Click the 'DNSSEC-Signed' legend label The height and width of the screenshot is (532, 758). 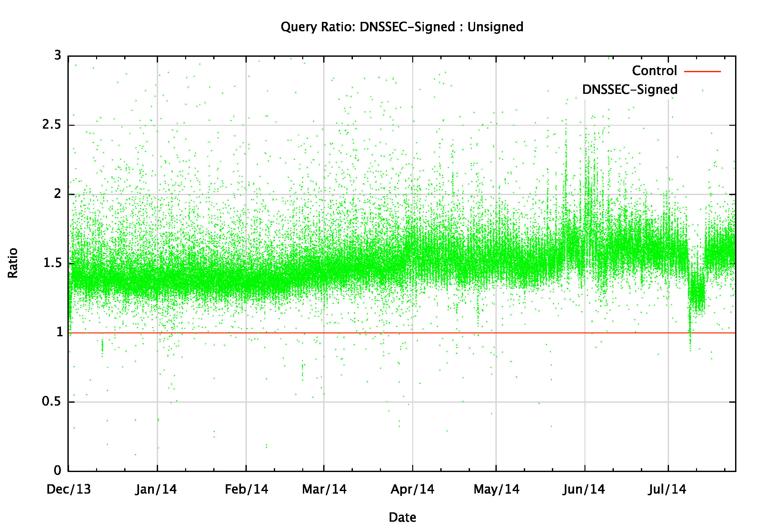(630, 90)
